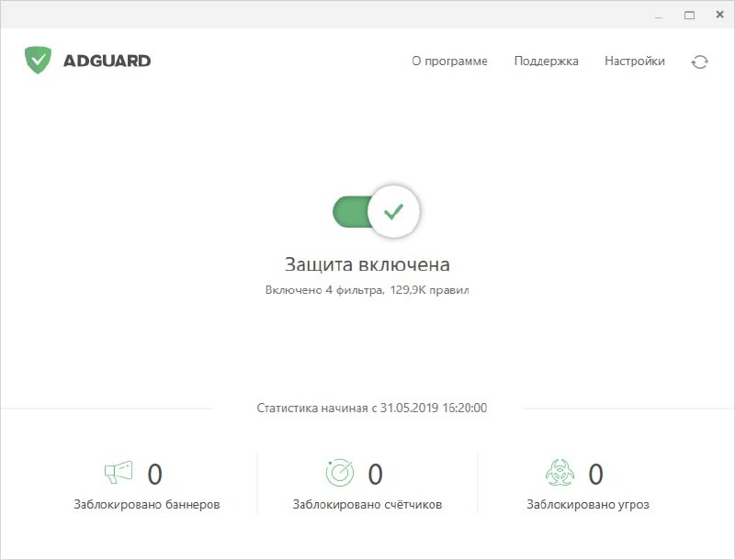This screenshot has height=560, width=735.
Task: Maximize the AdGuard window
Action: (689, 16)
